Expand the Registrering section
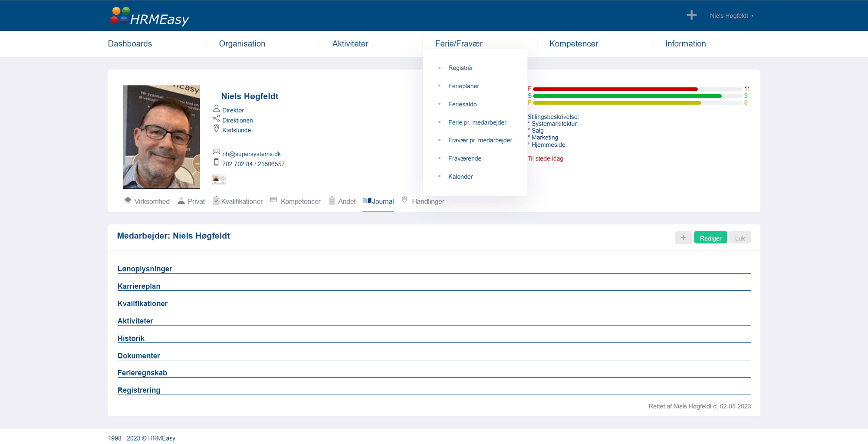Viewport: 868px width, 444px height. pos(434,390)
